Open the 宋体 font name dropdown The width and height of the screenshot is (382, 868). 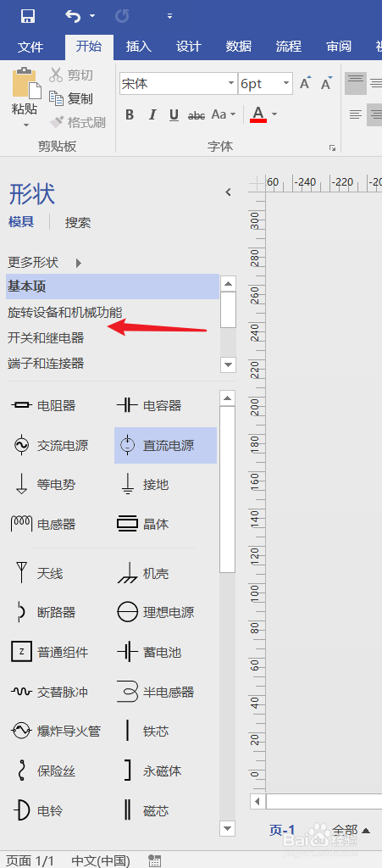click(231, 84)
